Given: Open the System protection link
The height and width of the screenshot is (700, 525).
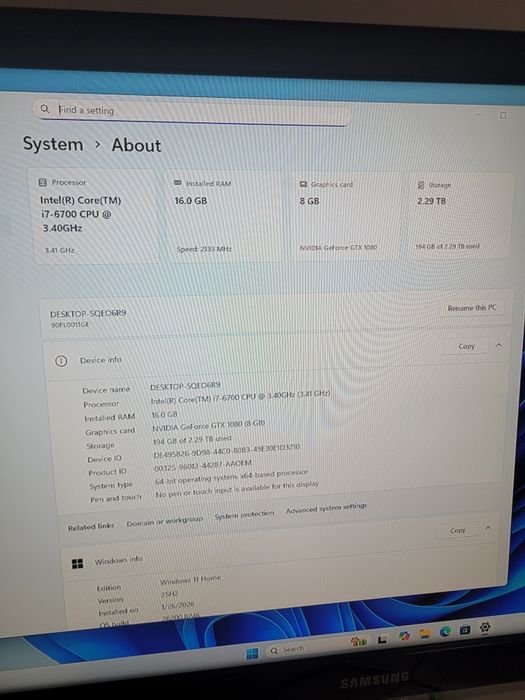Looking at the screenshot, I should 244,515.
